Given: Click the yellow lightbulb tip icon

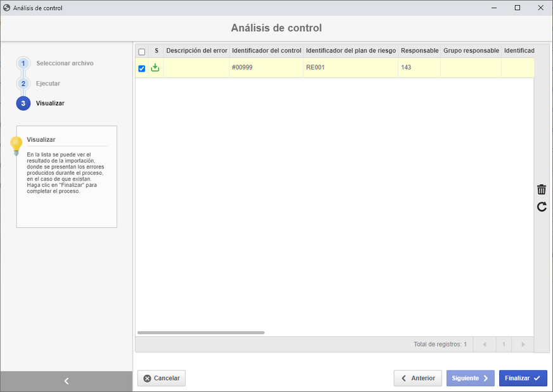Looking at the screenshot, I should (16, 146).
